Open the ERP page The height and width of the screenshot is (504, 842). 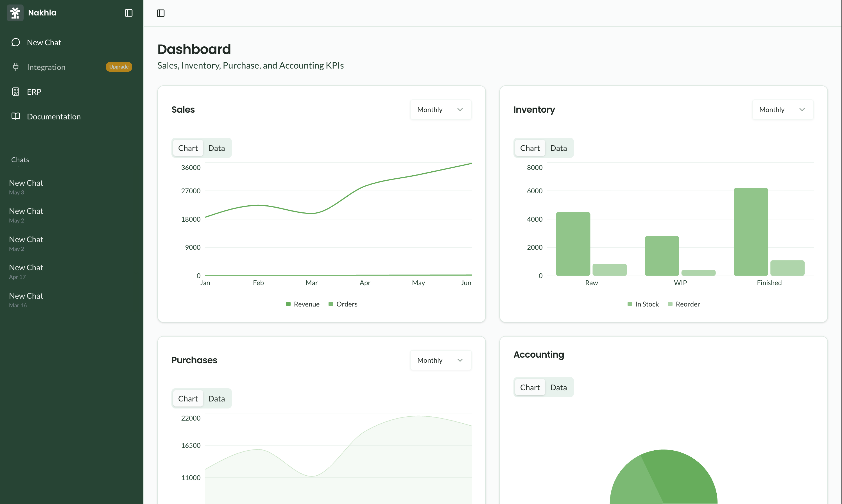click(71, 92)
